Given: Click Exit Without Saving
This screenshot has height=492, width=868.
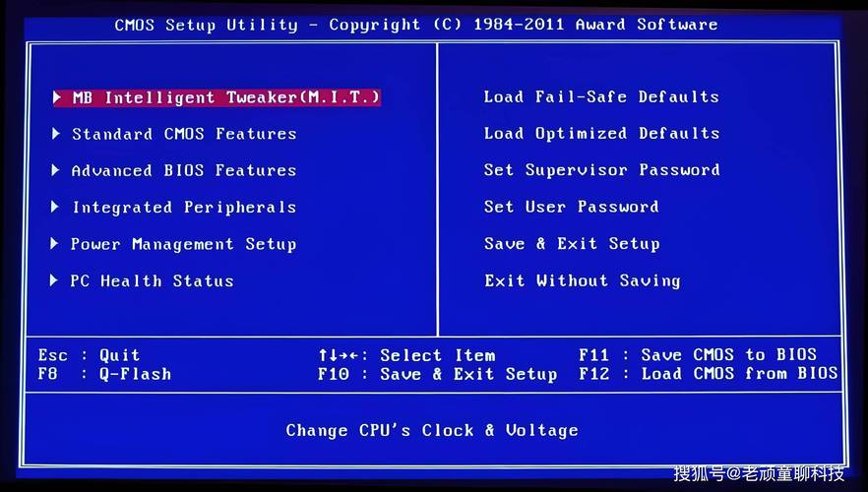Looking at the screenshot, I should 582,280.
